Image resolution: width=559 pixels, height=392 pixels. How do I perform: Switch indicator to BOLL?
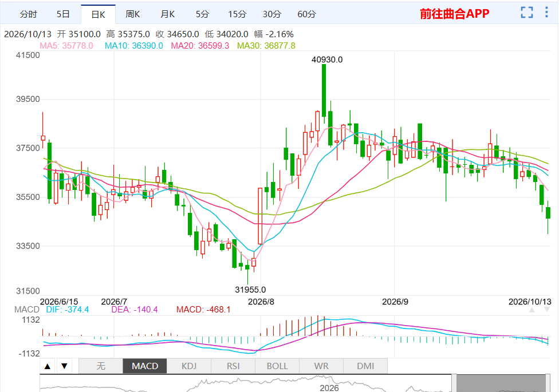pos(277,366)
